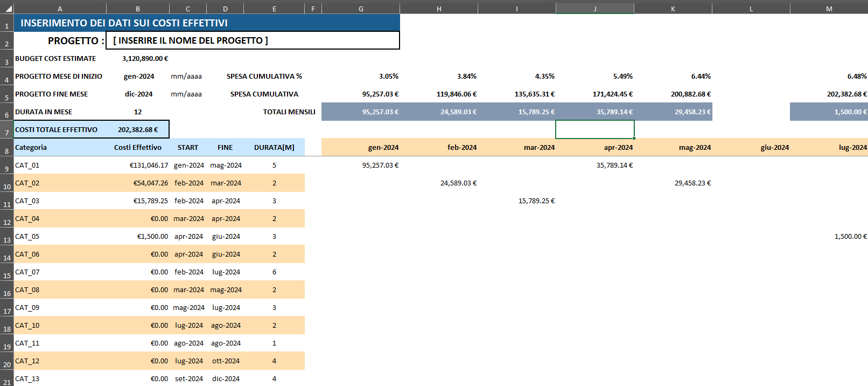Select CAT_01 January cost 95,257.03 € in row 9
Screen dimensions: 868x386
[x=380, y=166]
